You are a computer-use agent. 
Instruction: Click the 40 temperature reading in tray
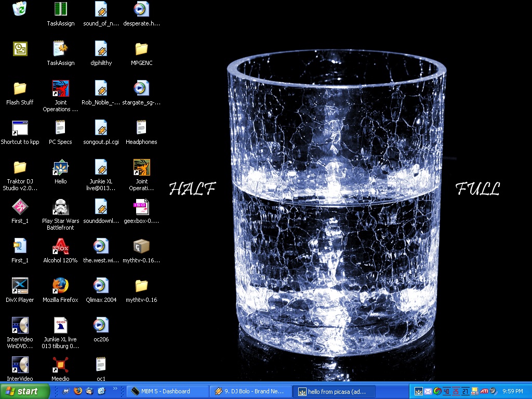click(446, 392)
